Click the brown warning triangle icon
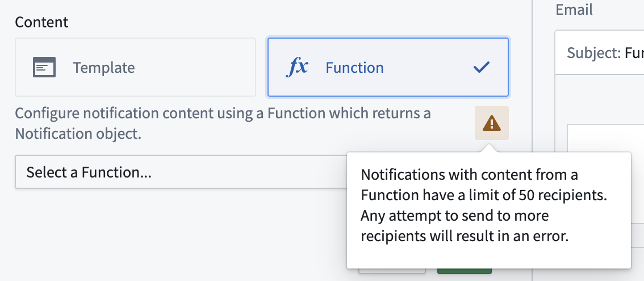Image resolution: width=644 pixels, height=281 pixels. 492,122
